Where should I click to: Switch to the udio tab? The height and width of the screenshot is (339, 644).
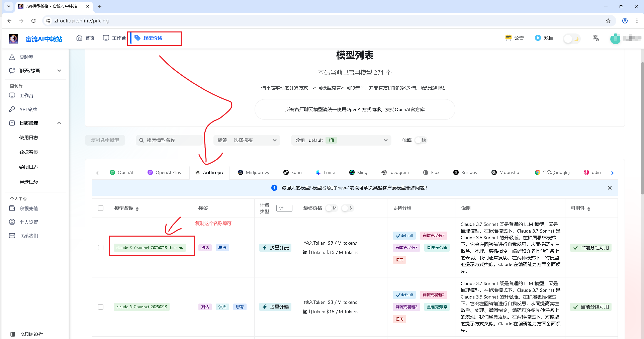click(592, 173)
